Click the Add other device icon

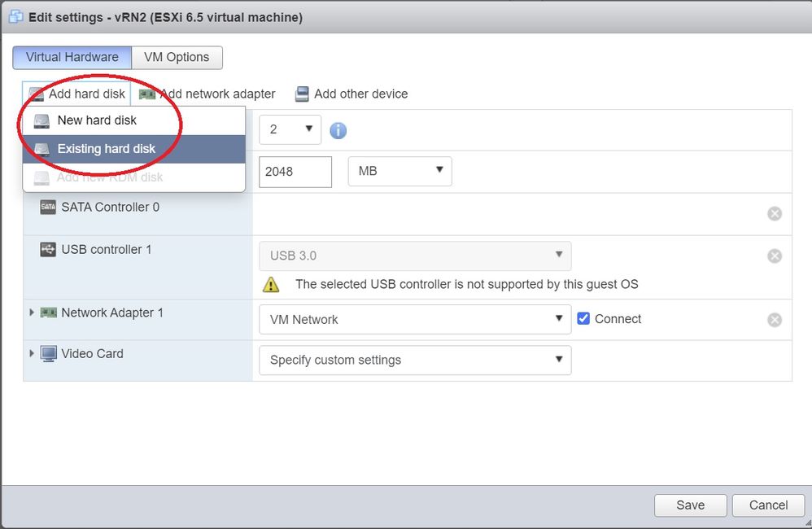pos(302,94)
